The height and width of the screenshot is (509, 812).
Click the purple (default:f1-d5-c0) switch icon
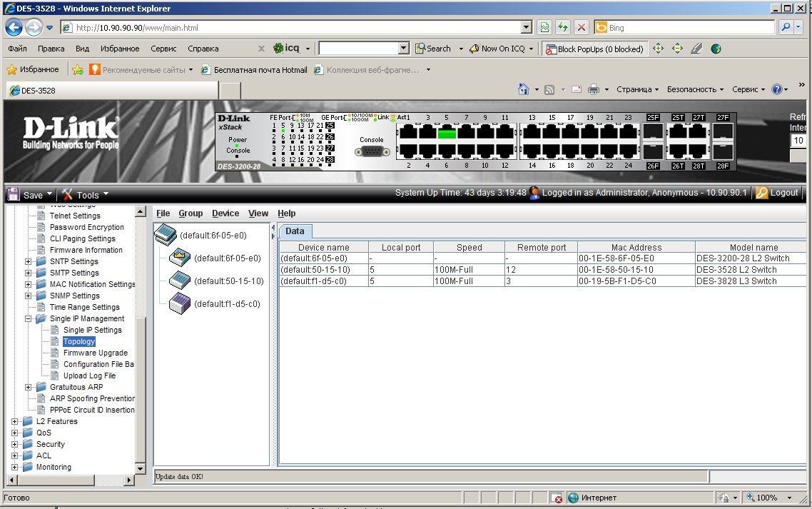180,303
